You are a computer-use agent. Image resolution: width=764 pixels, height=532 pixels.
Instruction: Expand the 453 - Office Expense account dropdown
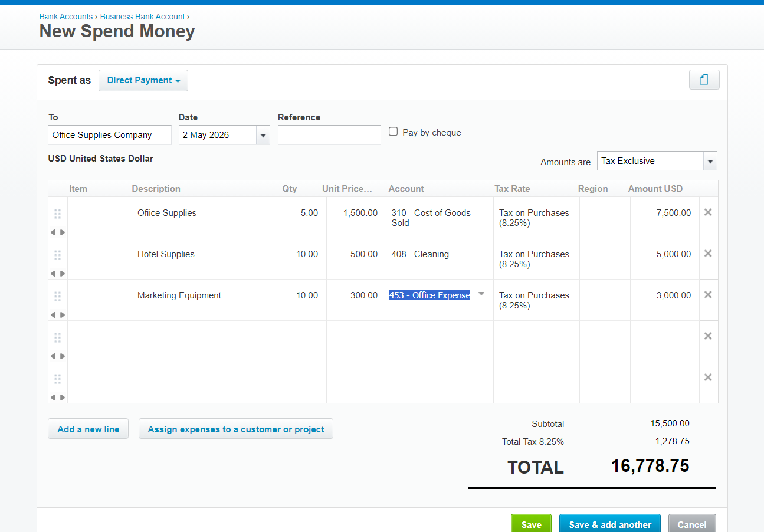pyautogui.click(x=481, y=294)
